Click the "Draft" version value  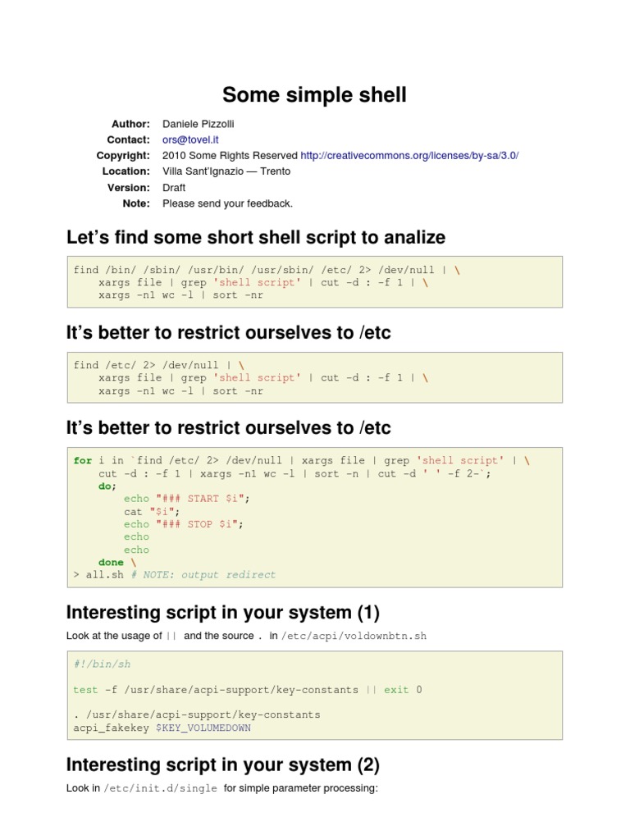pos(174,188)
